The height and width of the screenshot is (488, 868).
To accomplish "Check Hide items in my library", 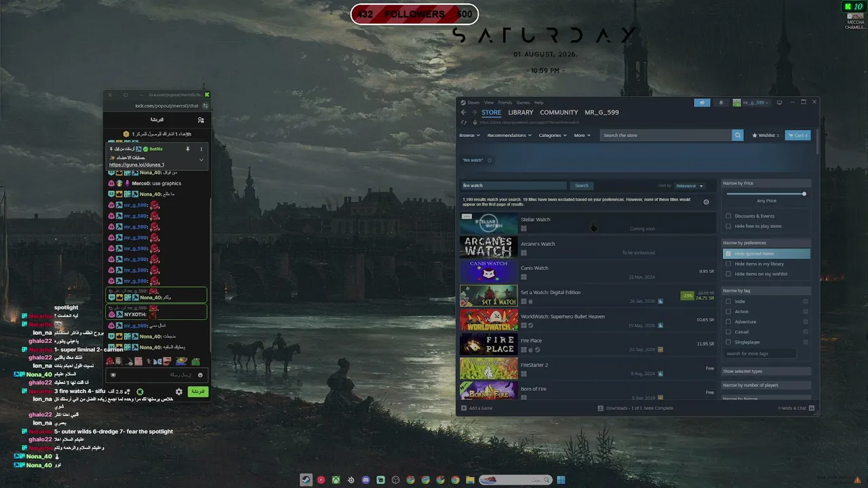I will pyautogui.click(x=728, y=264).
